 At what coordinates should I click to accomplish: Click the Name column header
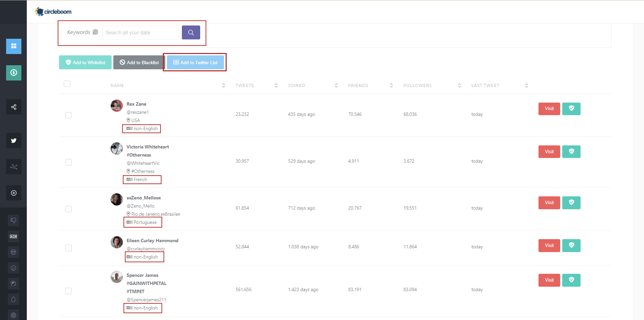[117, 86]
